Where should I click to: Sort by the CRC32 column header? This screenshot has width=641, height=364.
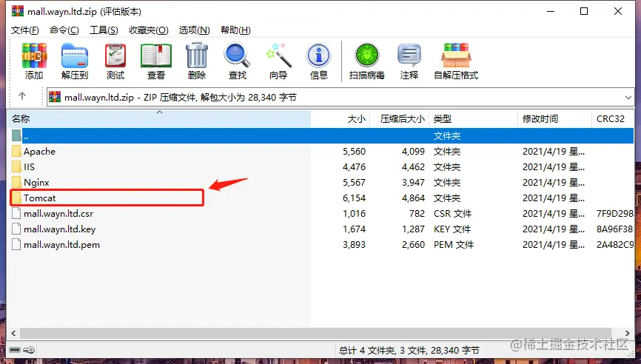click(612, 119)
